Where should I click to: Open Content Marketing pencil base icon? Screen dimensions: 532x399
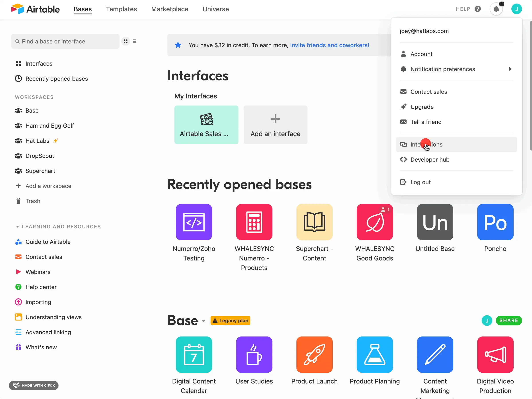(435, 354)
